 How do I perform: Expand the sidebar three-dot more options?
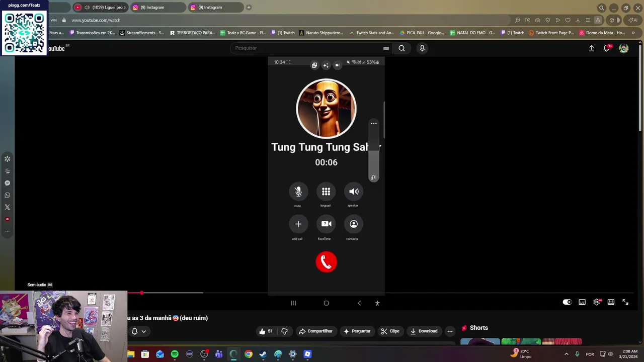pos(7,231)
